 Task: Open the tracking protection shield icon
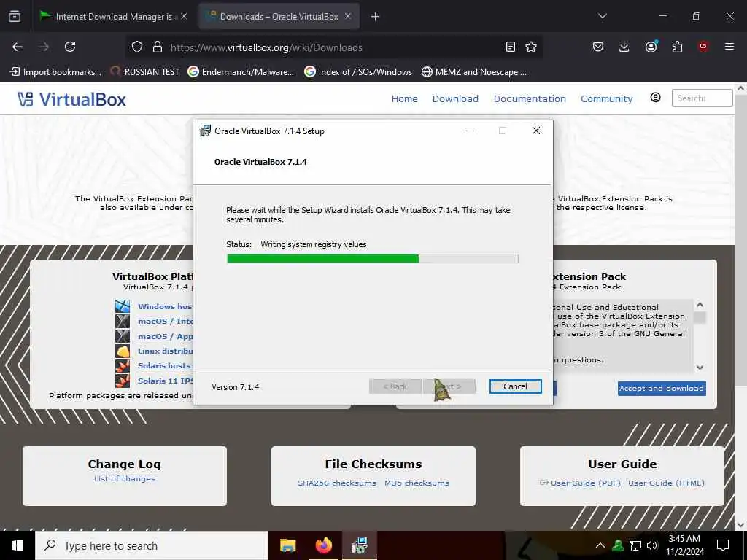point(137,47)
